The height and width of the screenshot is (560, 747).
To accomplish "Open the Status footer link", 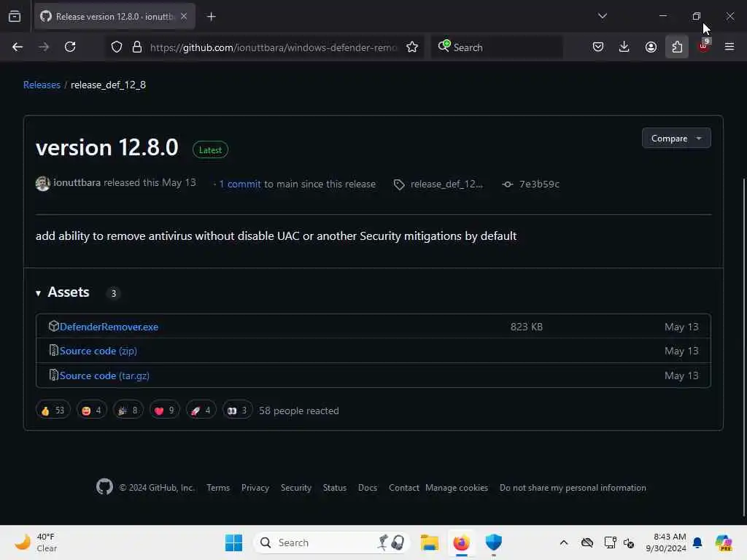I will (x=334, y=488).
